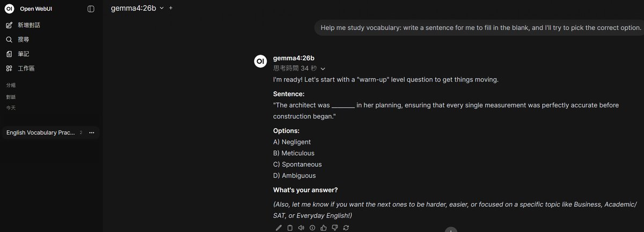Click the thumbs down icon
Viewport: 644px width, 232px height.
point(335,228)
